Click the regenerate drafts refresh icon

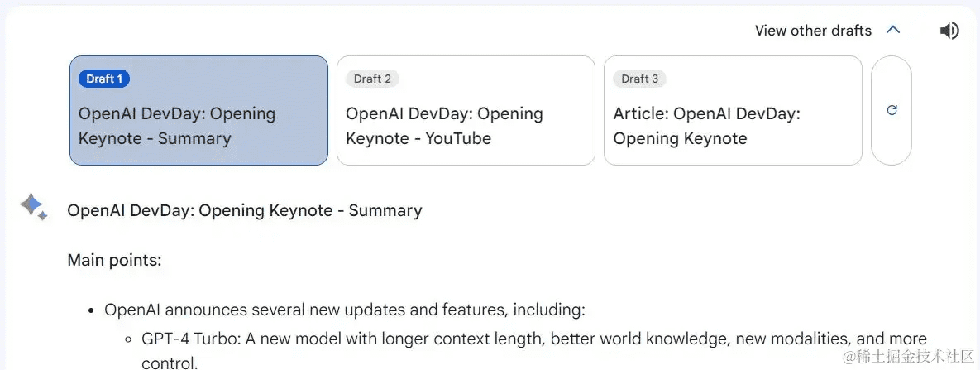tap(892, 110)
